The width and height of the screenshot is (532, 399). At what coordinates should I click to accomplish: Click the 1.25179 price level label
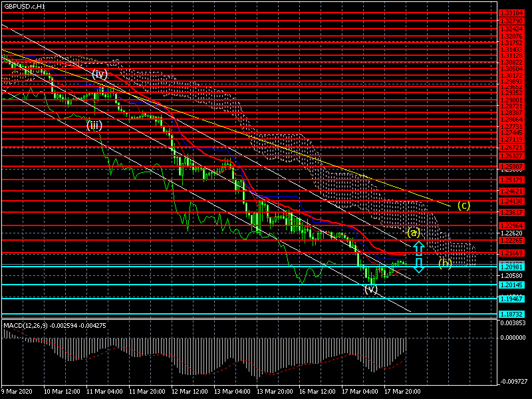pyautogui.click(x=511, y=180)
